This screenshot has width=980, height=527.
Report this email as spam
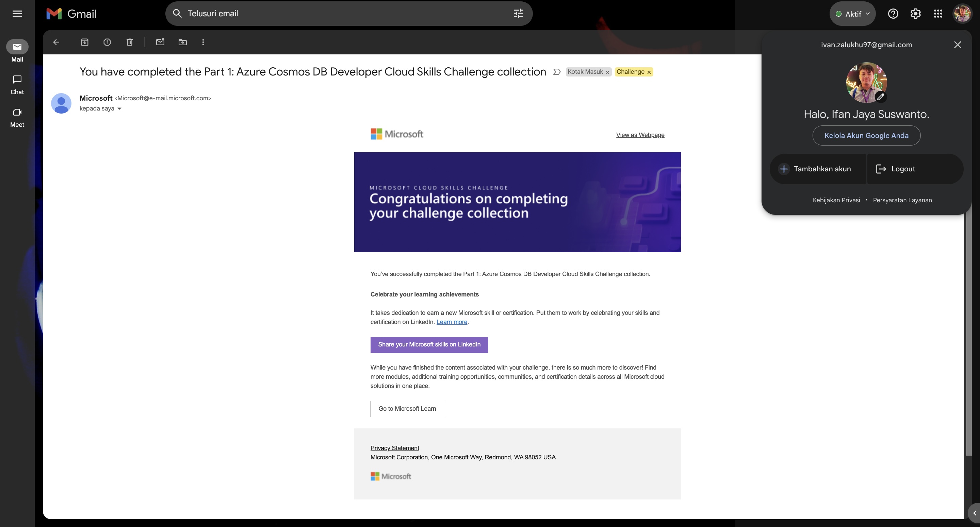click(x=107, y=42)
